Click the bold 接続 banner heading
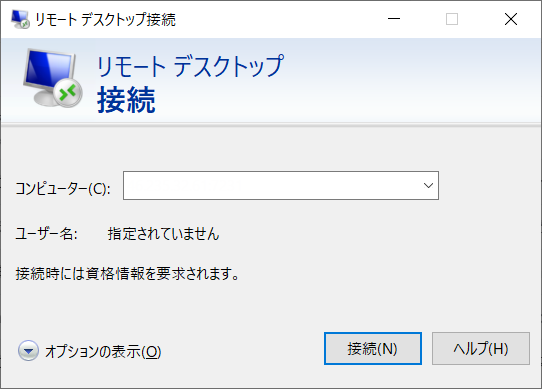This screenshot has width=542, height=389. 126,100
